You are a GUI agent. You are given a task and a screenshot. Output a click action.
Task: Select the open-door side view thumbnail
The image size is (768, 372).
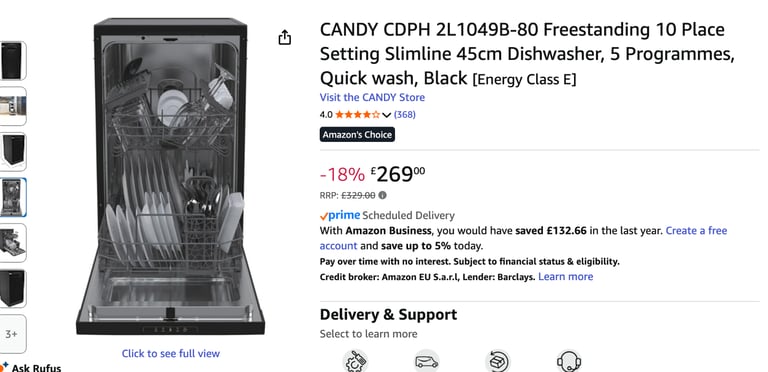coord(12,243)
